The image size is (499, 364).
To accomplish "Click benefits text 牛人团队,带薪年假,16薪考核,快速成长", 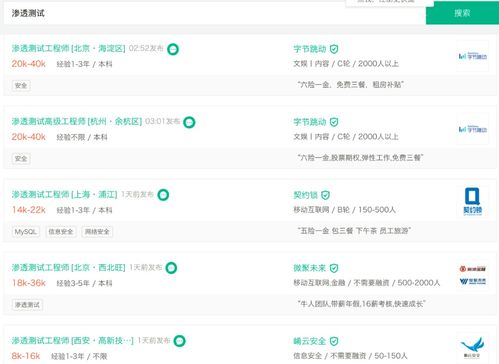I will [361, 304].
